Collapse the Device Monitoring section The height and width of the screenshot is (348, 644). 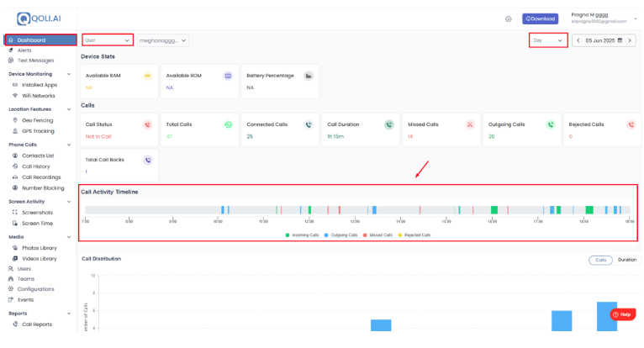pyautogui.click(x=69, y=74)
